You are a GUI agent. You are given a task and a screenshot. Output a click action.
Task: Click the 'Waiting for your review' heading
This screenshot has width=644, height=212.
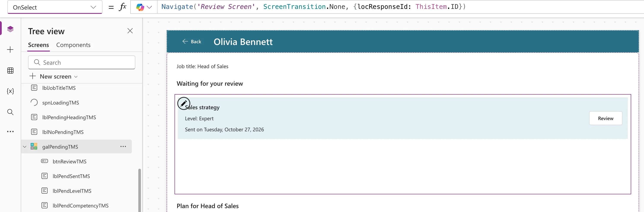[210, 84]
